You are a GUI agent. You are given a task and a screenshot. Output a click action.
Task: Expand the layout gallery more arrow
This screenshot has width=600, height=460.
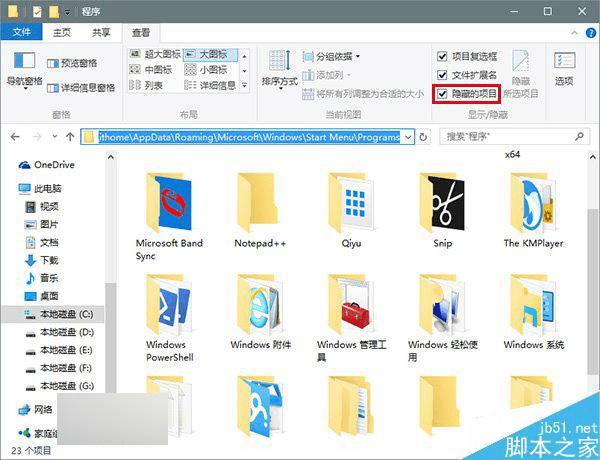245,85
